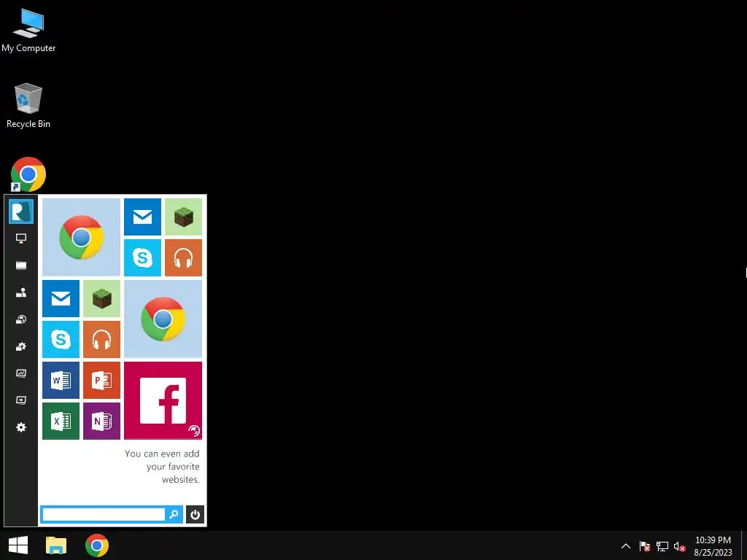Open the folder with person icon

point(21,292)
